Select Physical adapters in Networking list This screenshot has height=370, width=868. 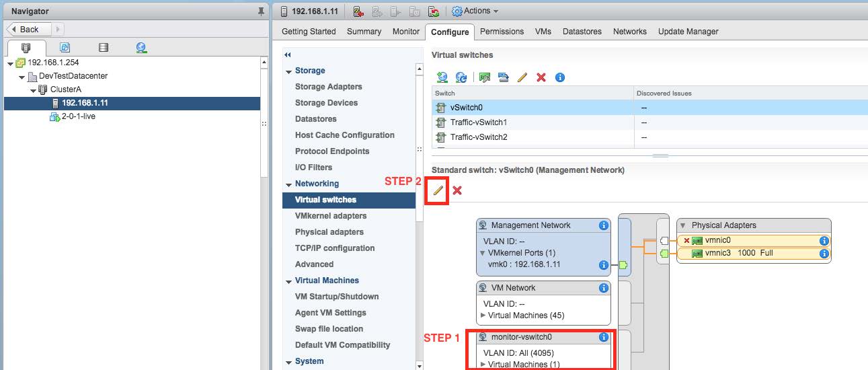(329, 232)
